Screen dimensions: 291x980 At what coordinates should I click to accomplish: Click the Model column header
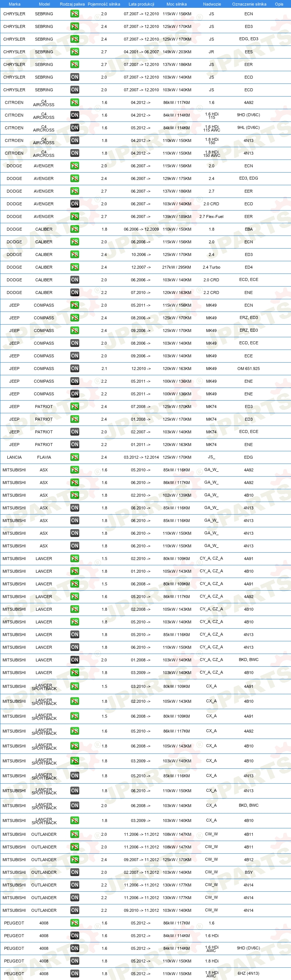(x=44, y=4)
